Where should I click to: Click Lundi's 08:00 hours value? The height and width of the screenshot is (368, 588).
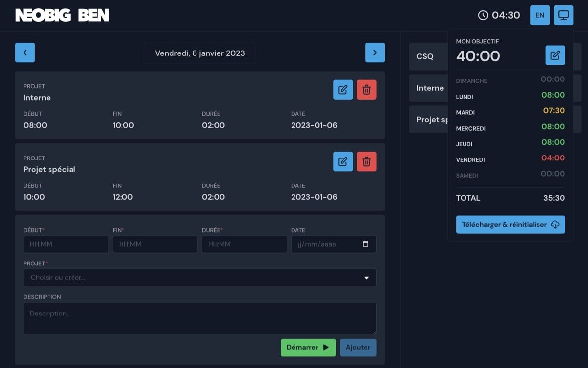tap(553, 95)
